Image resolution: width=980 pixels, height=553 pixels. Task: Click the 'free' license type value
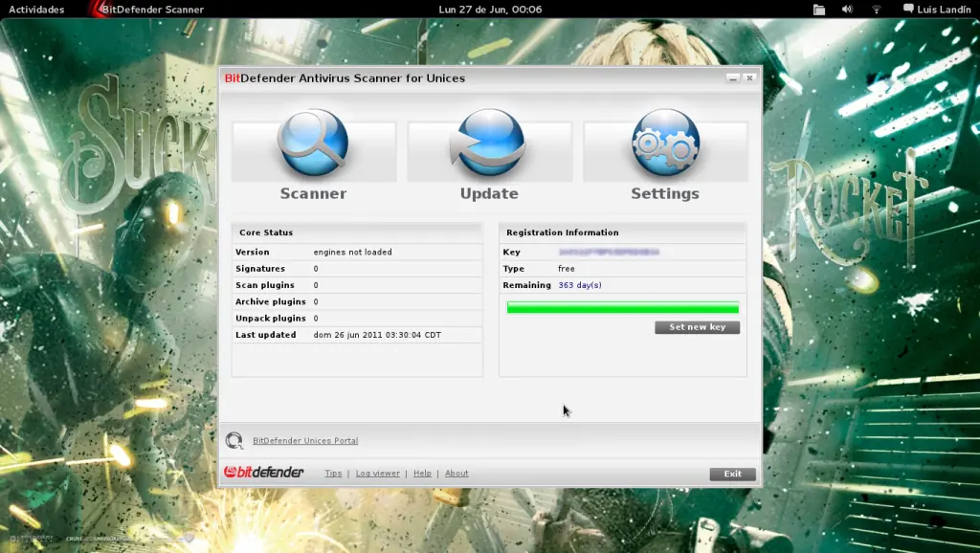click(567, 269)
